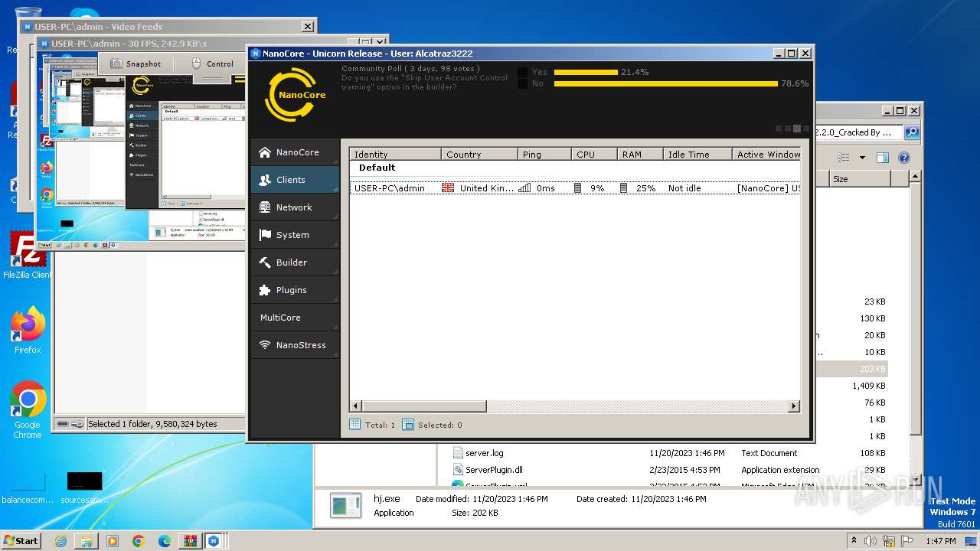Open Firefox desktop shortcut
Screen dimensions: 980x551
pyautogui.click(x=28, y=330)
